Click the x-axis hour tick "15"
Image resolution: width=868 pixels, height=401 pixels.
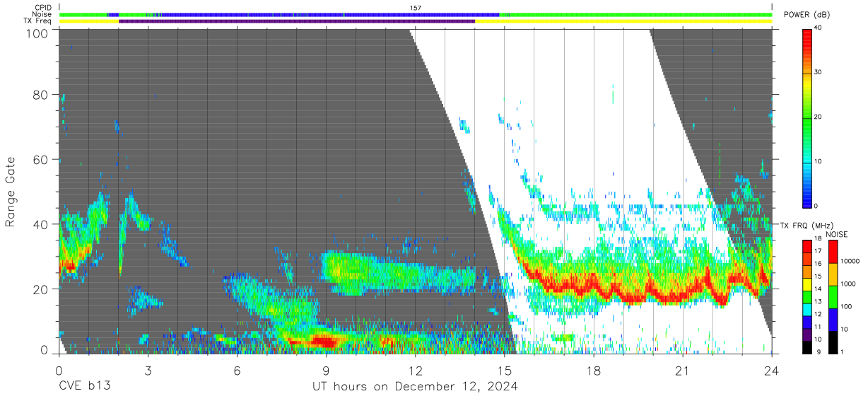[504, 370]
